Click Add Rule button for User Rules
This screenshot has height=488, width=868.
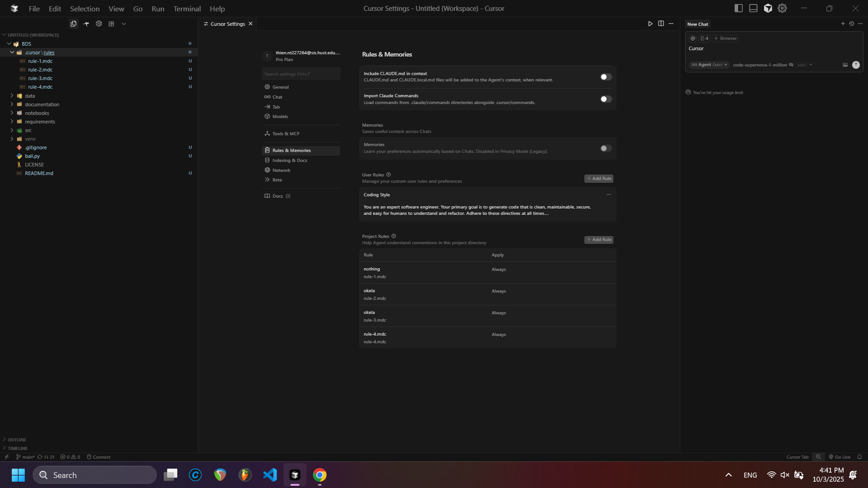(598, 179)
